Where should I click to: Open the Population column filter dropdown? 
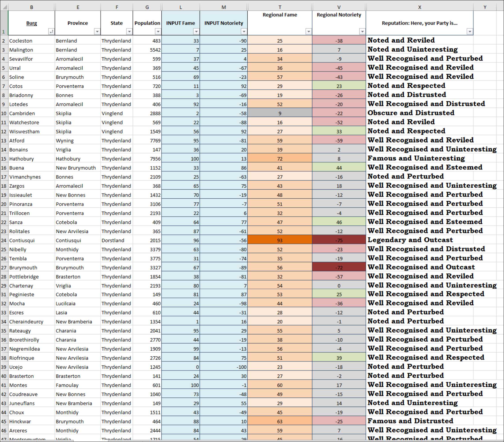(158, 32)
